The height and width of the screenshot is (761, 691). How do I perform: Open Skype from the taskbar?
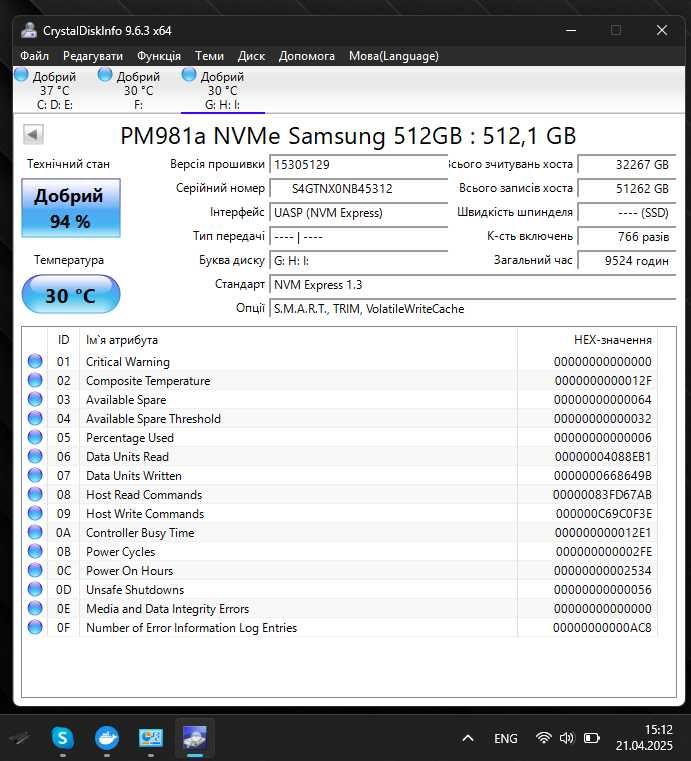(63, 738)
